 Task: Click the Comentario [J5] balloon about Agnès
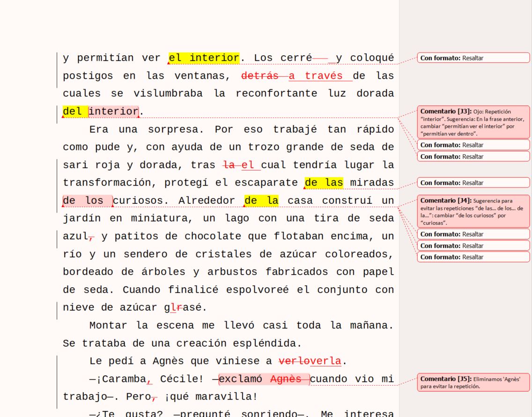(x=473, y=382)
